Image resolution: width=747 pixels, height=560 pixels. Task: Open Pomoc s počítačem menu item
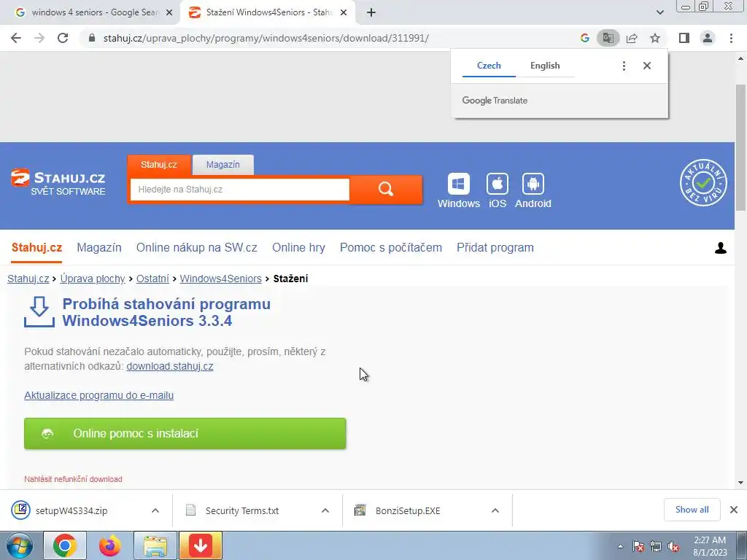point(391,248)
